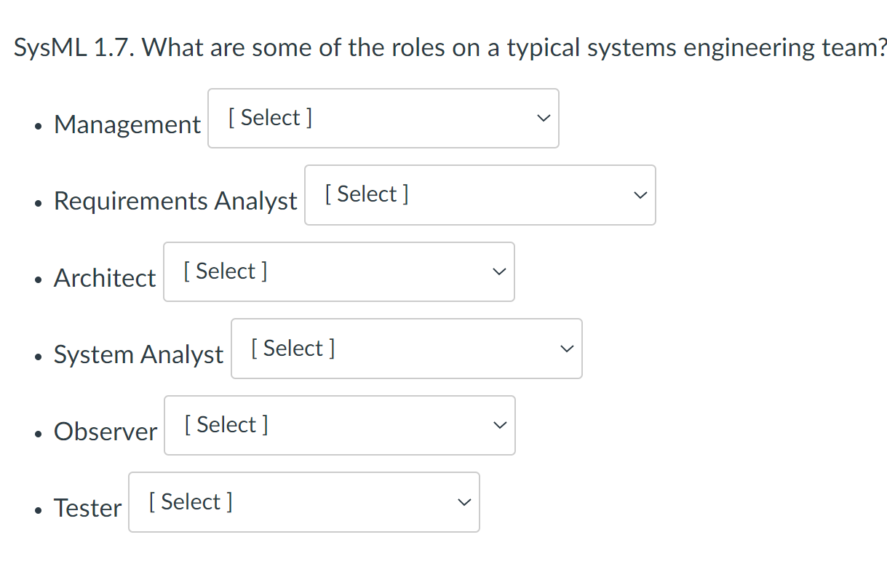Open the Observer role dropdown
The width and height of the screenshot is (887, 588).
339,425
